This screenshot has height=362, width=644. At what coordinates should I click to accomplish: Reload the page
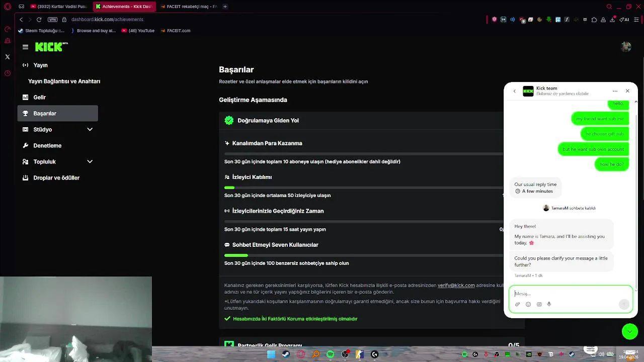point(39,20)
